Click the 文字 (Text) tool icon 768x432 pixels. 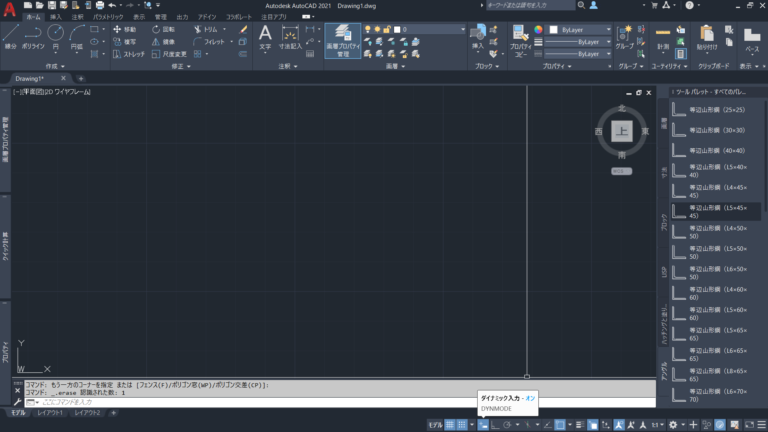pos(265,37)
